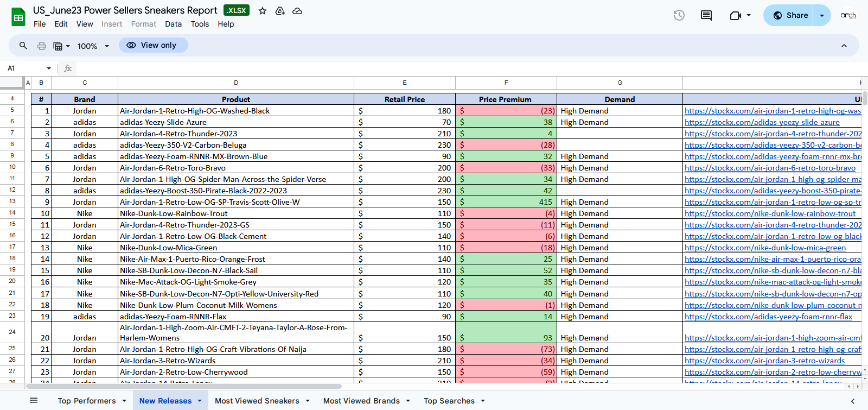
Task: Open the New Releases tab menu arrow
Action: point(200,401)
